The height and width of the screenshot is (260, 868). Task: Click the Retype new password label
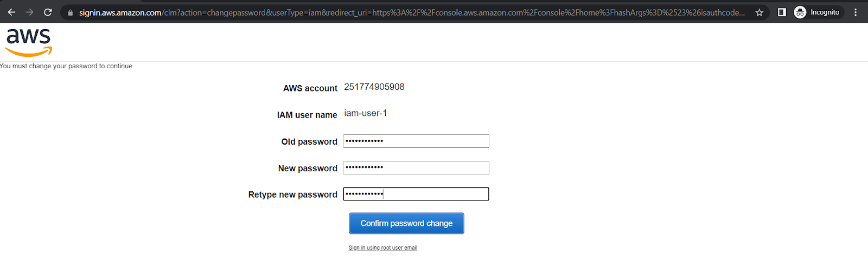293,194
